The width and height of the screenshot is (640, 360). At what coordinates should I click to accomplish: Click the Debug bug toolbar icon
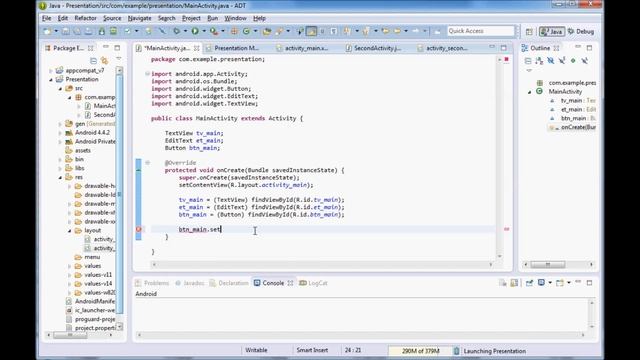pyautogui.click(x=177, y=31)
